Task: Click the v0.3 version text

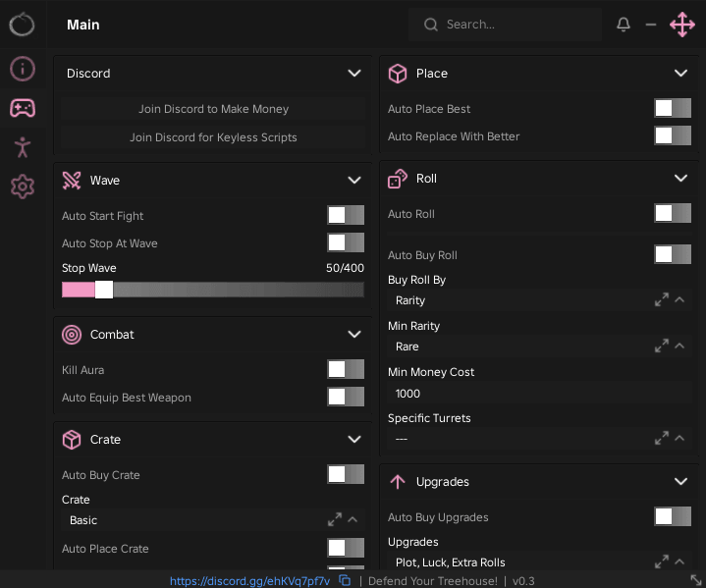Action: 523,581
